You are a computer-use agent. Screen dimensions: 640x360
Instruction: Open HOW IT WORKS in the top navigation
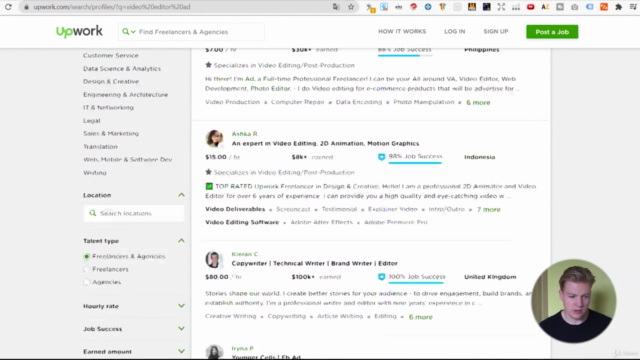(x=402, y=31)
